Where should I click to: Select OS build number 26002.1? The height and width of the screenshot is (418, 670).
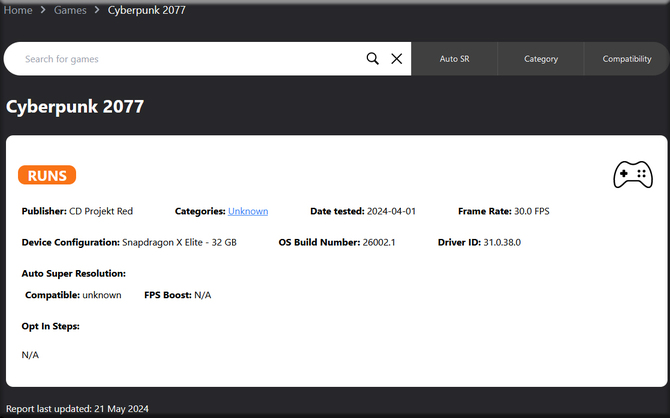379,242
